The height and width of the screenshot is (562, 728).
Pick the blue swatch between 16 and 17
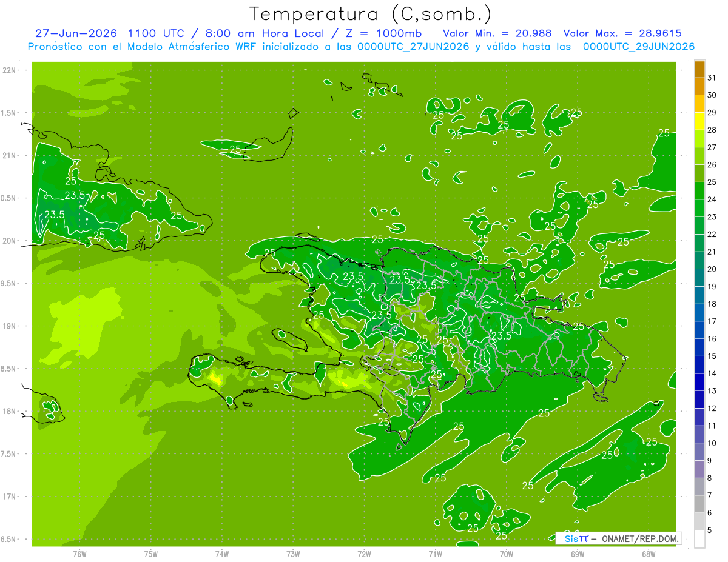699,330
